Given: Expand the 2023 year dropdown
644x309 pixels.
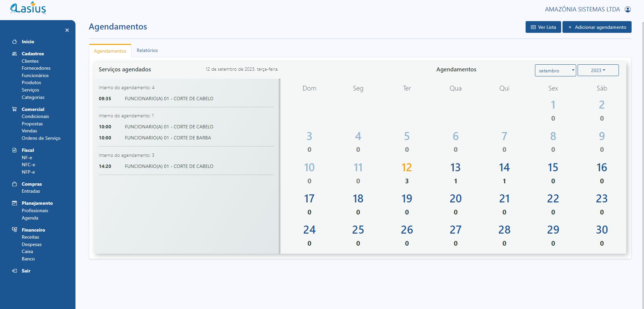Looking at the screenshot, I should coord(598,70).
